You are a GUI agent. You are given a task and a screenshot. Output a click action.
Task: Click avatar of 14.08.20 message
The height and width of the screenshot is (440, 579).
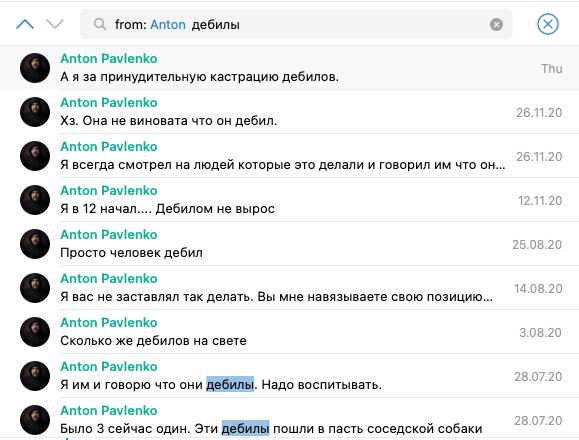point(35,288)
